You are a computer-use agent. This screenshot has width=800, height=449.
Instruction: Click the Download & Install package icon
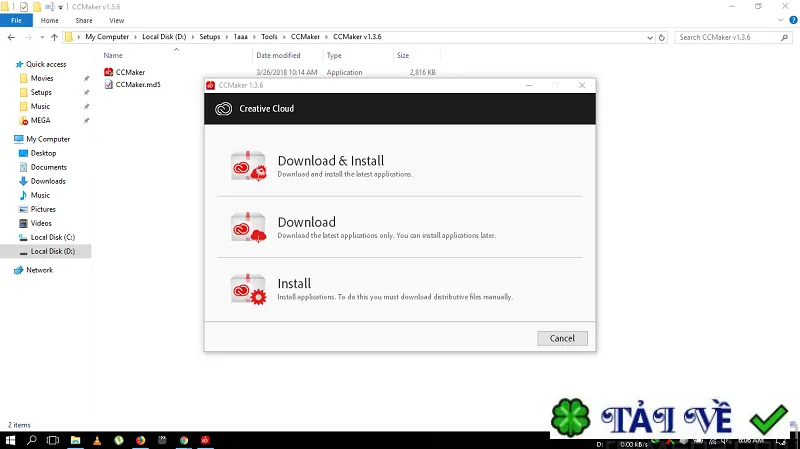248,166
